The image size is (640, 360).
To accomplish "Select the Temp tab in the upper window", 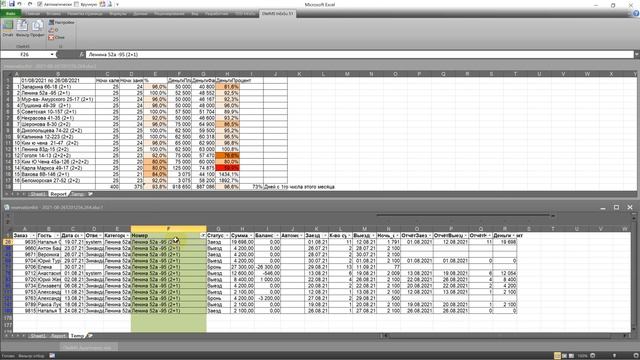I will click(77, 194).
